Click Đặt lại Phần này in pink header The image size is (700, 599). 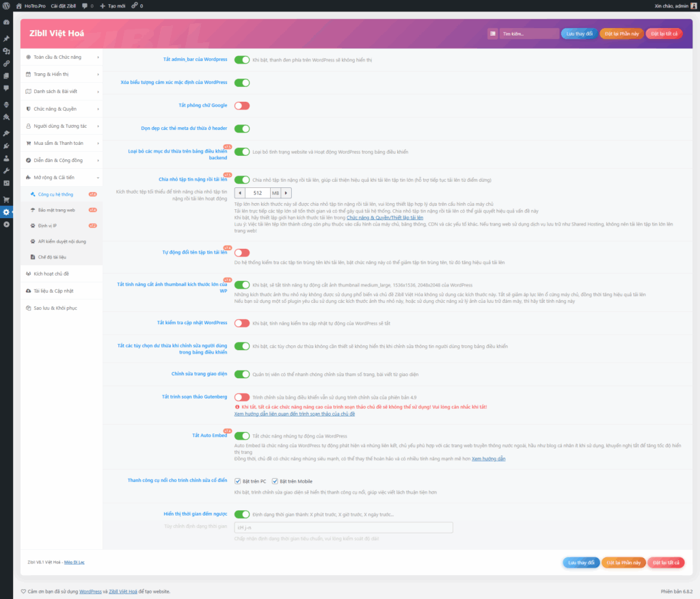pyautogui.click(x=621, y=34)
